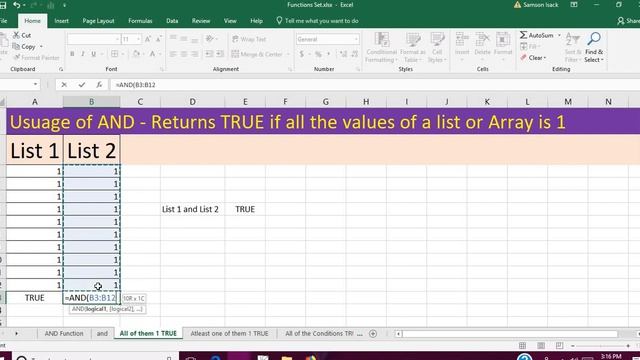
Task: Open the General number format dropdown
Action: pos(356,39)
